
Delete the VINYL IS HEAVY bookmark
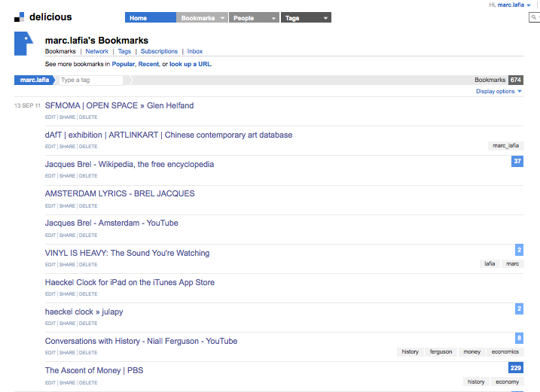click(x=88, y=264)
